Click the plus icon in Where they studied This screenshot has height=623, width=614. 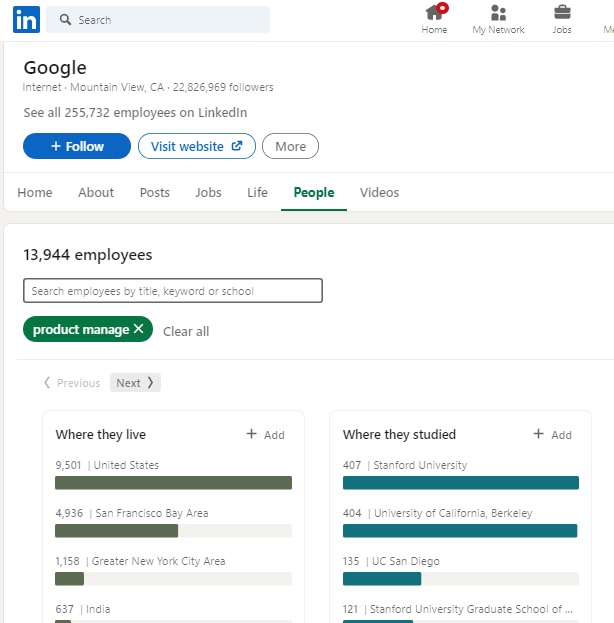(x=538, y=434)
